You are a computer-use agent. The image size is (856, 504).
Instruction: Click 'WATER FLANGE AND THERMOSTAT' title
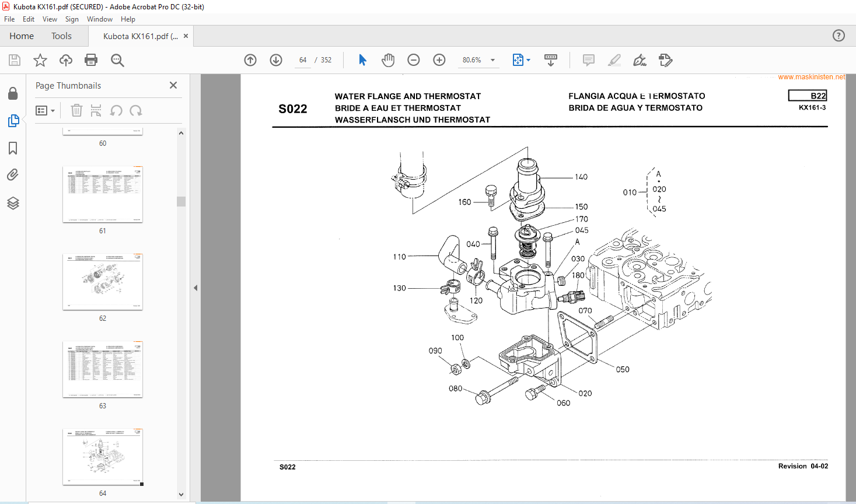(408, 96)
